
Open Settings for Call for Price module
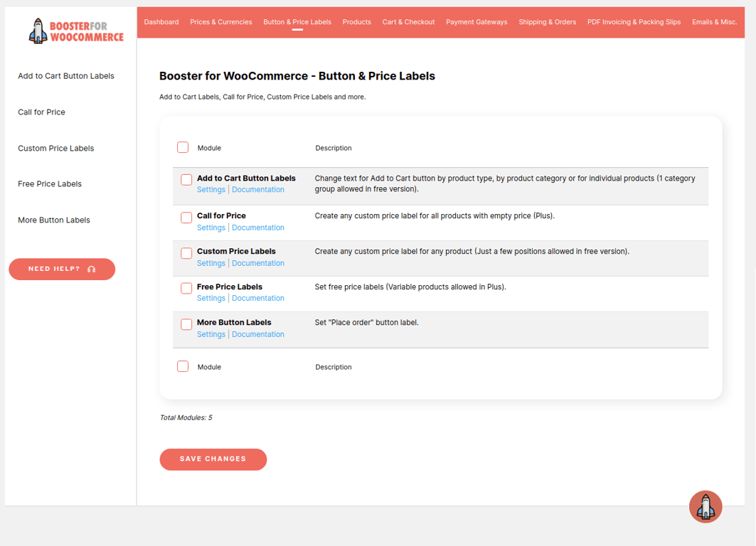[x=211, y=227]
